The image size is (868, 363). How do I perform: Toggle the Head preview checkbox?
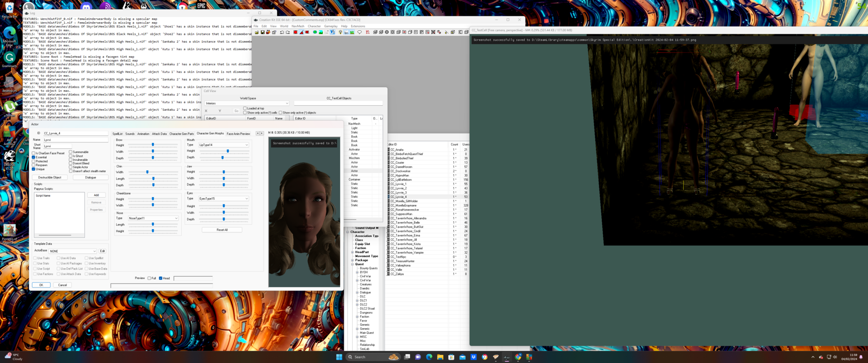click(160, 278)
